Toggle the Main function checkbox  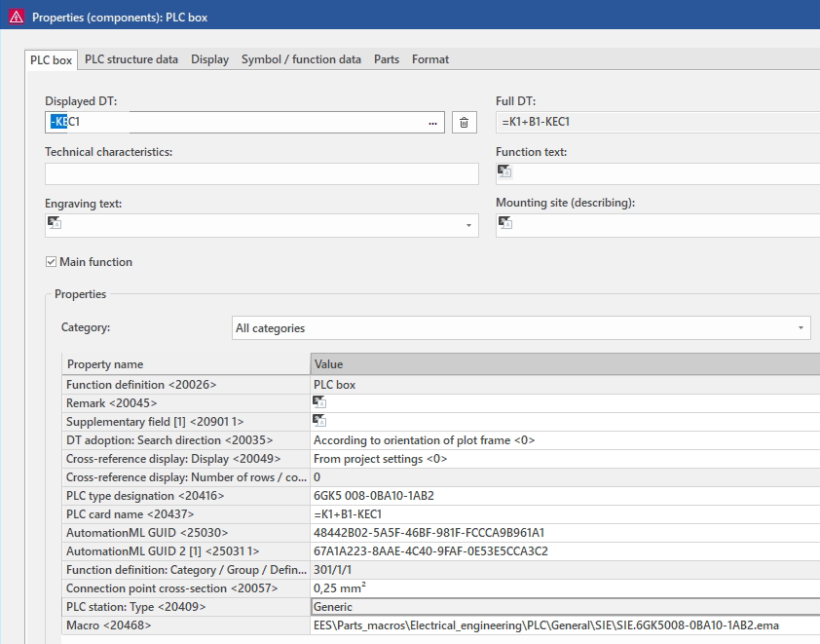coord(52,262)
